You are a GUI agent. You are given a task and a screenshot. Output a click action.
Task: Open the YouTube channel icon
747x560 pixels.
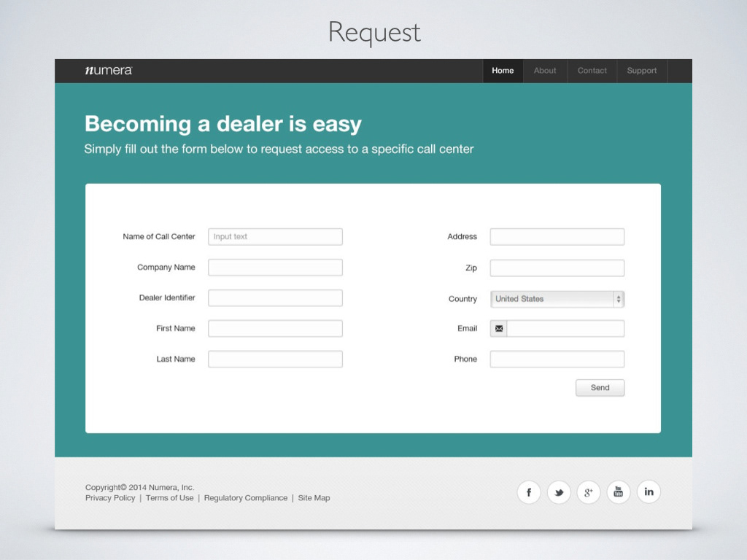pyautogui.click(x=619, y=492)
